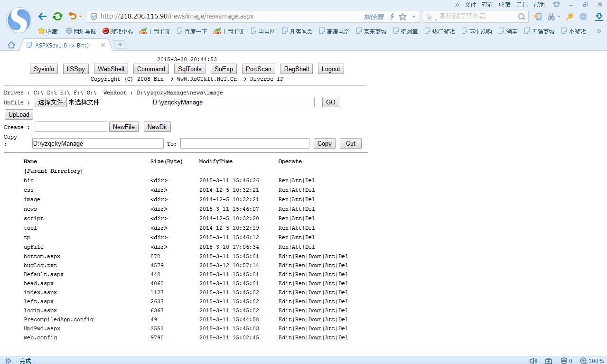Open the 帮助 menu

539,4
